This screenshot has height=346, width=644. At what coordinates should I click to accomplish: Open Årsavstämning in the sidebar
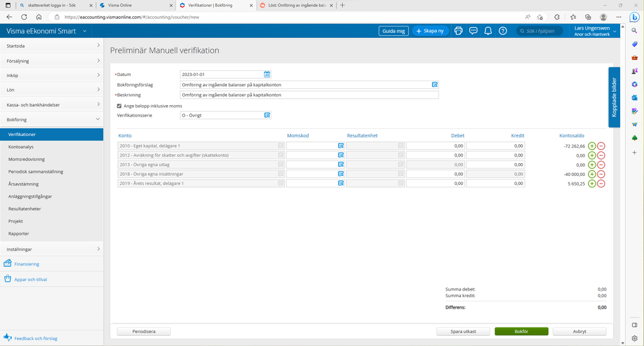pyautogui.click(x=23, y=184)
